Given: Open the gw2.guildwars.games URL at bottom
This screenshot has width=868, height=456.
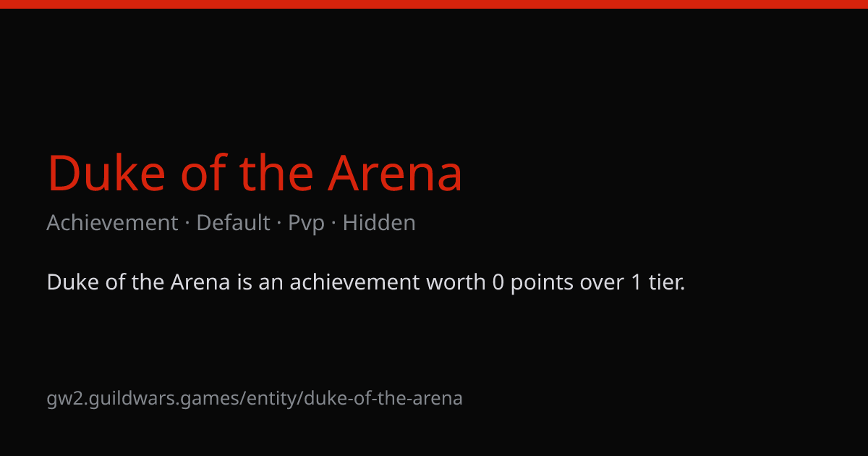Looking at the screenshot, I should tap(255, 398).
